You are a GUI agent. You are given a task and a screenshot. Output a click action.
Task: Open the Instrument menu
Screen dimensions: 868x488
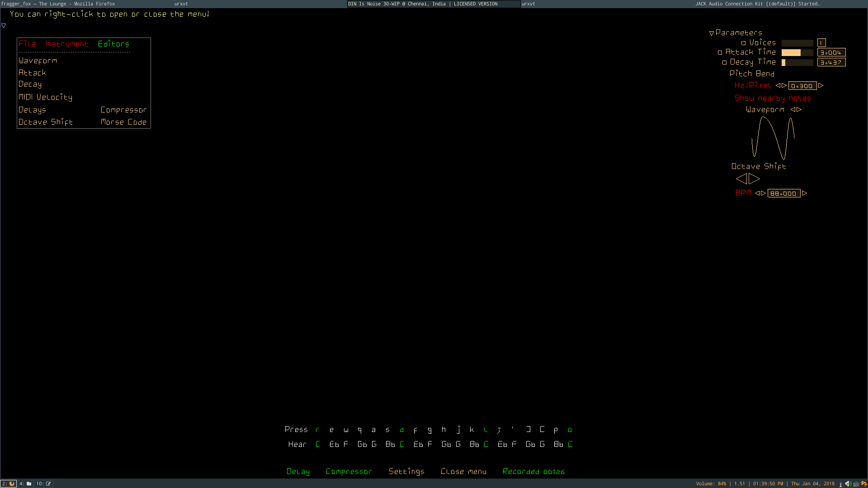[x=66, y=44]
